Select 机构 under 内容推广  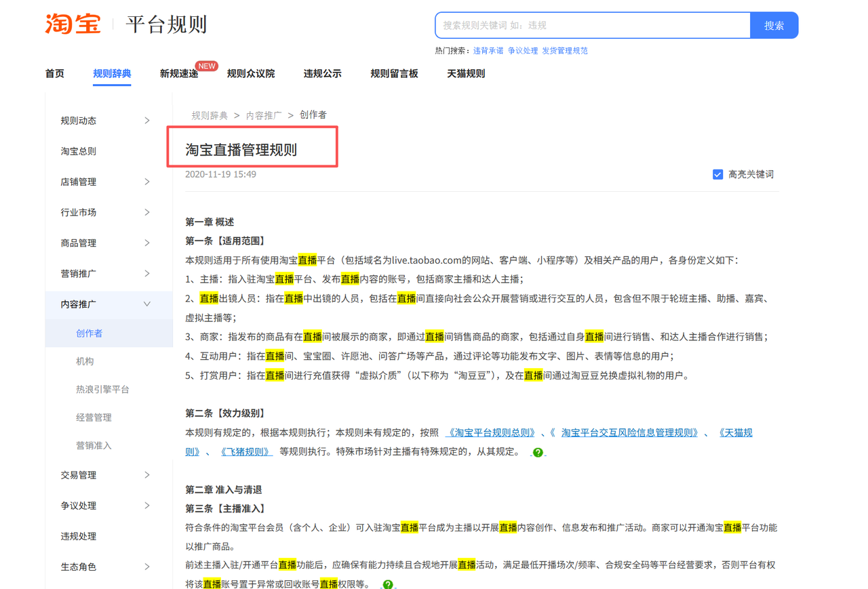(x=85, y=361)
